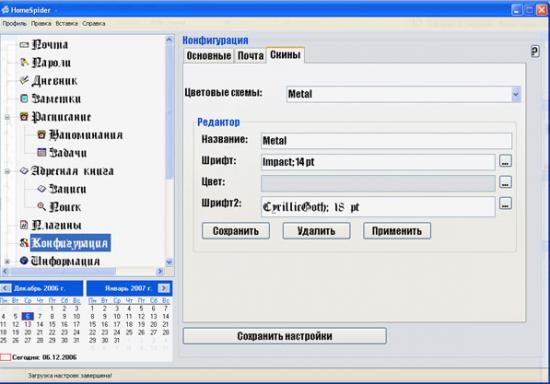
Task: Select the Заметки tree item
Action: (x=56, y=99)
